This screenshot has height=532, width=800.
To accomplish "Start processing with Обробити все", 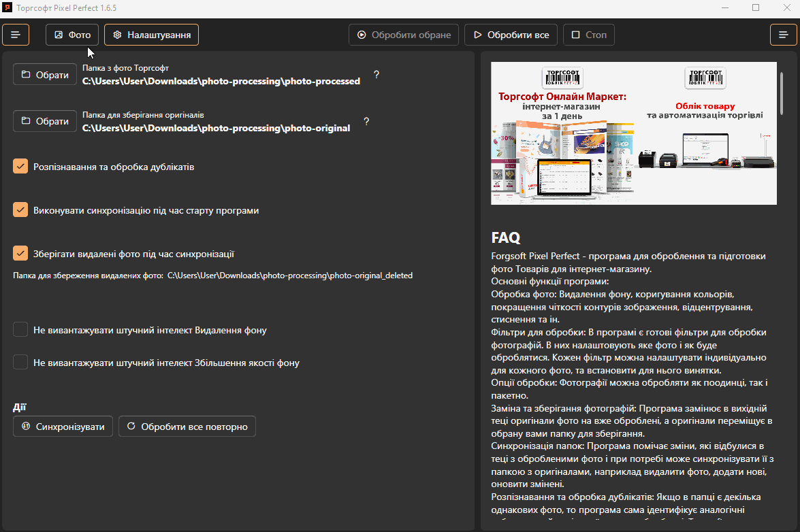I will [511, 35].
